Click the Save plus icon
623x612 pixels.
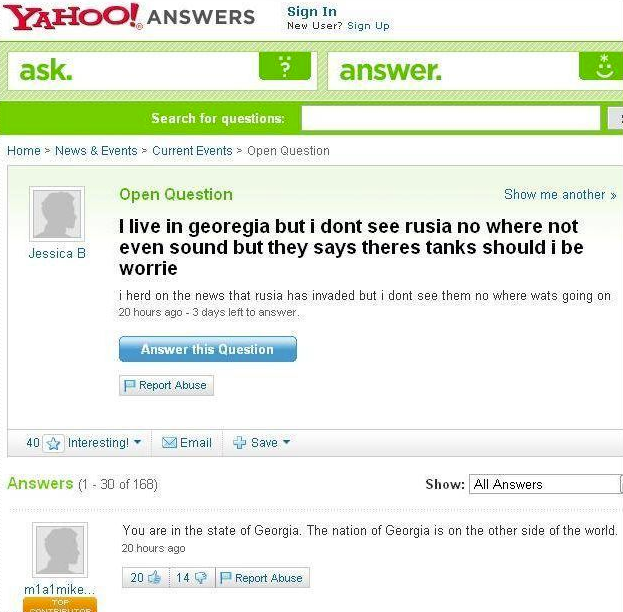tap(240, 442)
